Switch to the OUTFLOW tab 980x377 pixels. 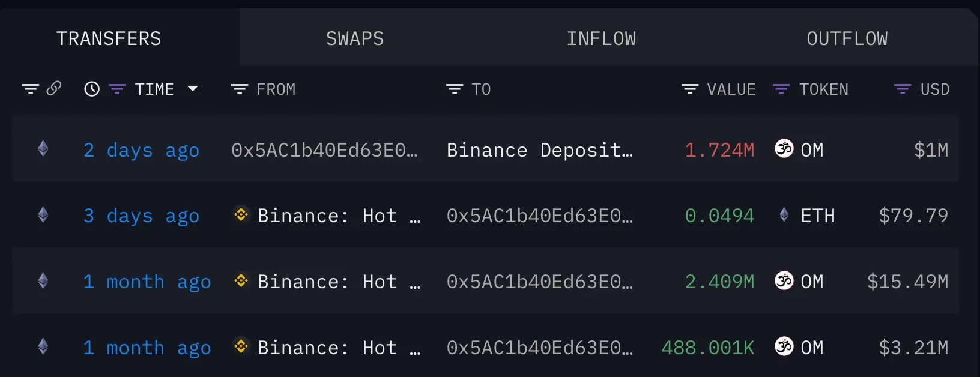(x=847, y=38)
